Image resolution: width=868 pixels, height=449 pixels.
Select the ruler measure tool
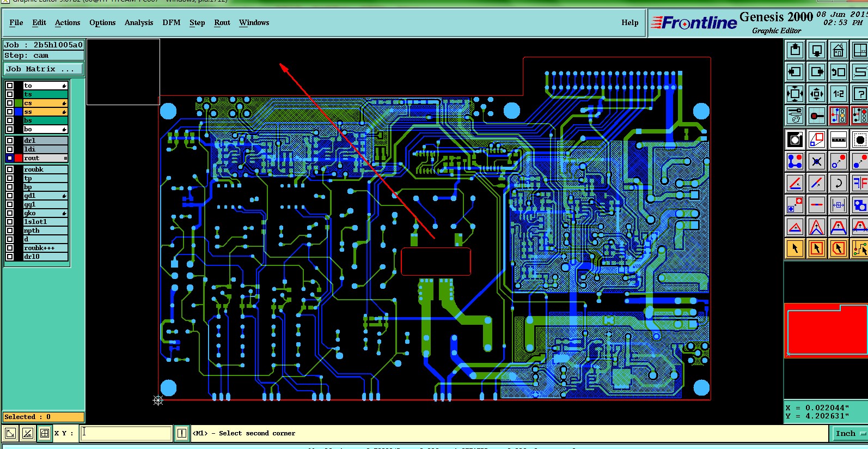[839, 139]
